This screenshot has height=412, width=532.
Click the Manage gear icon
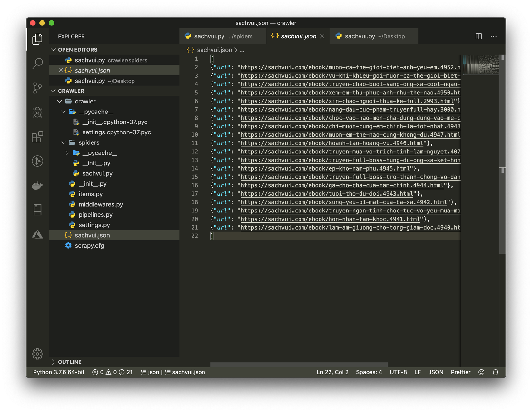tap(37, 354)
